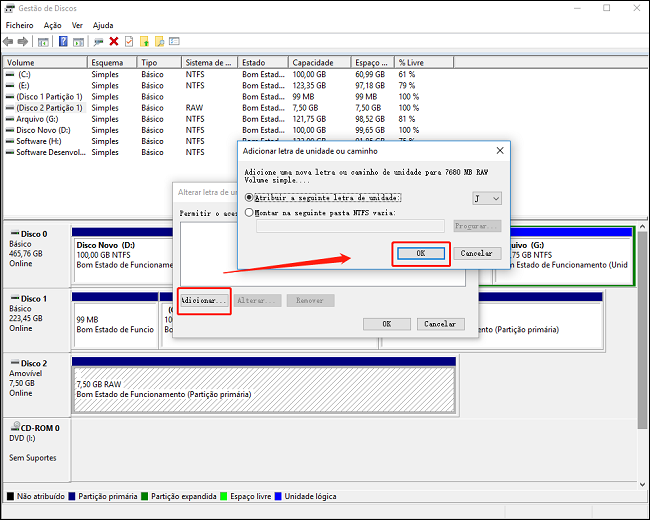Click the dark blue 'Partição primária' legend swatch

(x=72, y=496)
